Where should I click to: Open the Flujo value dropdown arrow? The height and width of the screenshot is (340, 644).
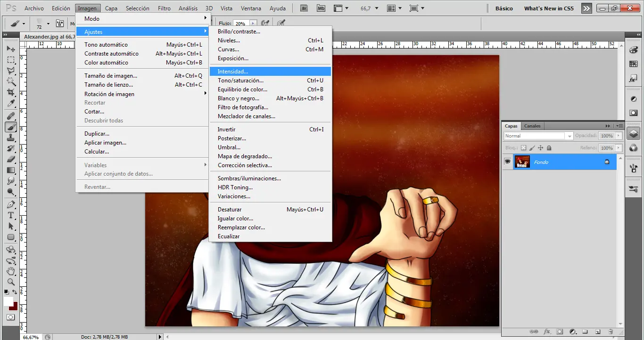253,23
